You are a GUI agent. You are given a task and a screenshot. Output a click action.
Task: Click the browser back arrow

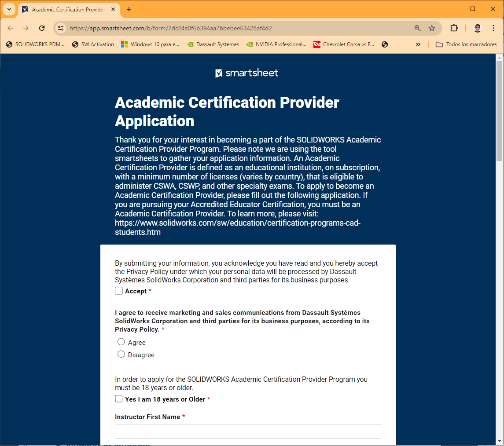(x=10, y=28)
